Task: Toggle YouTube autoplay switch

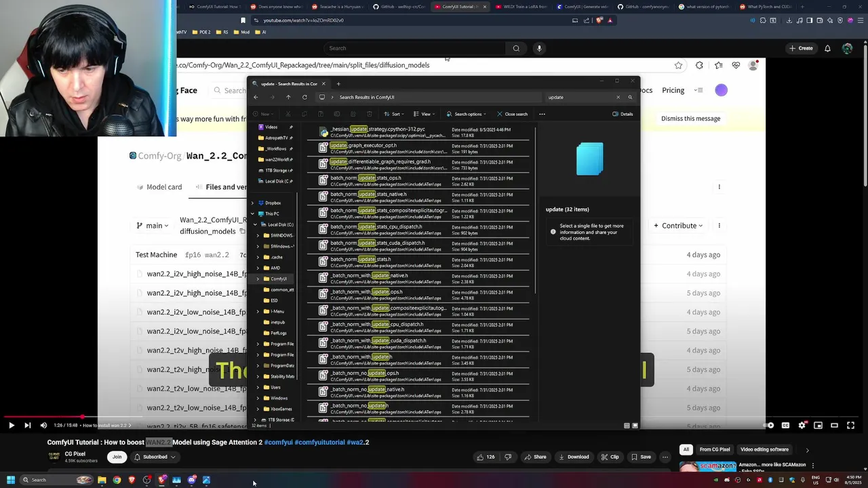Action: (x=769, y=426)
